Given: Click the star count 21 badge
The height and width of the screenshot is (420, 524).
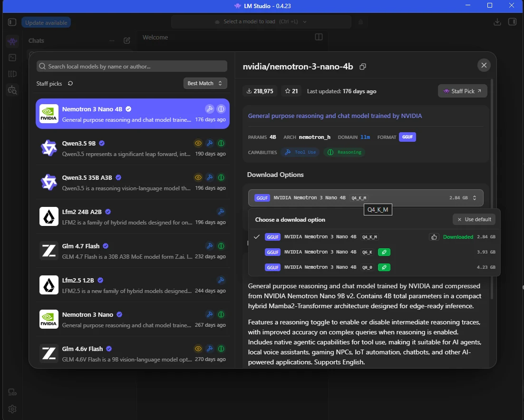Looking at the screenshot, I should click(291, 91).
